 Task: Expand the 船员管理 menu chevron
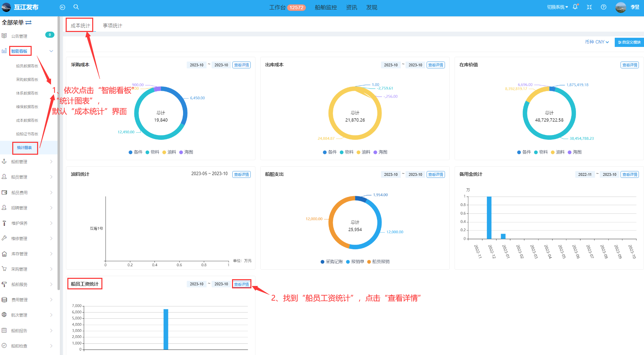51,177
